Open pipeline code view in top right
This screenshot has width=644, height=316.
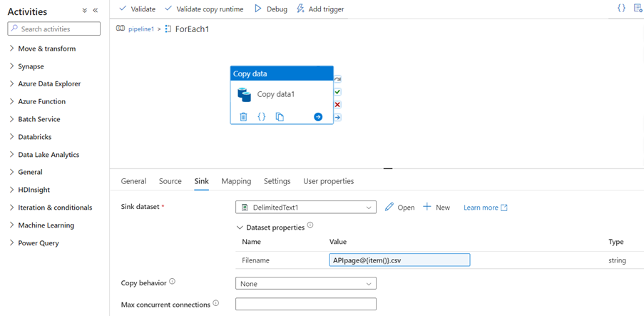point(621,9)
